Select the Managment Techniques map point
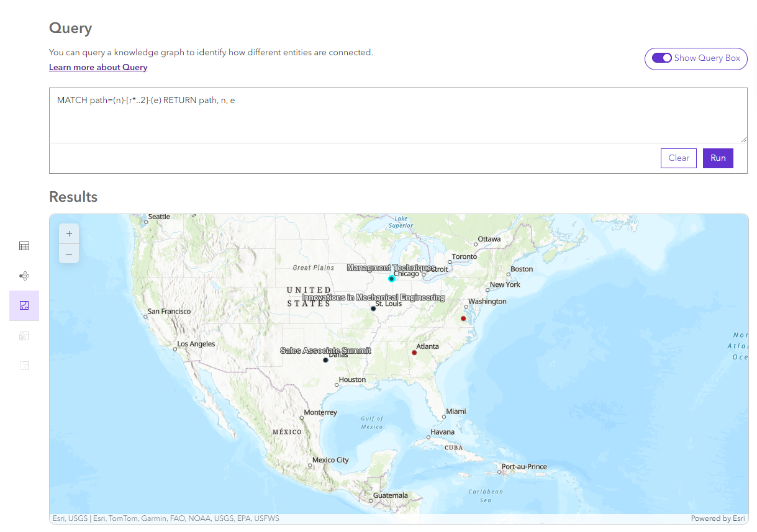This screenshot has width=757, height=532. click(391, 278)
